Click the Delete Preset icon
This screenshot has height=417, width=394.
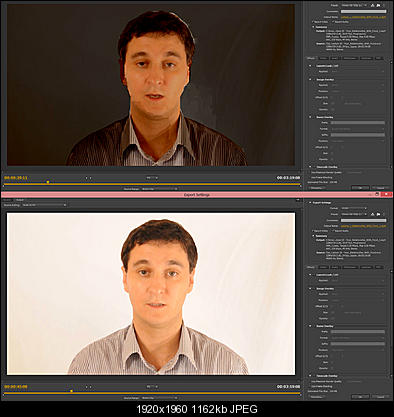tap(383, 214)
